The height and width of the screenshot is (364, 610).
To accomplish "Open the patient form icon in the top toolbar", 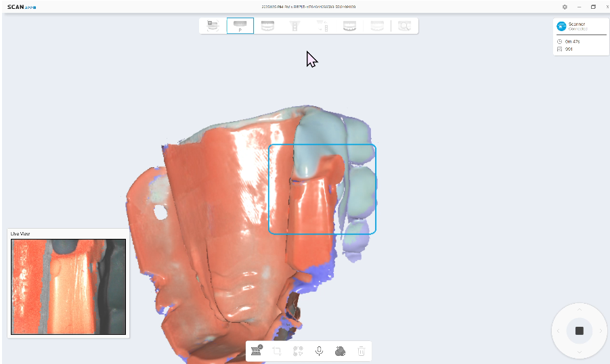I will click(x=213, y=26).
